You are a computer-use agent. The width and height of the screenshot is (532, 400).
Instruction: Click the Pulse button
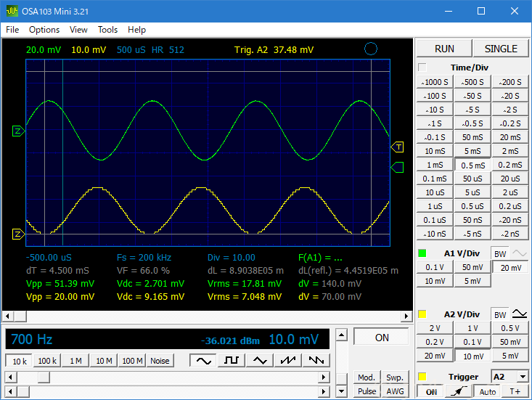click(x=367, y=391)
